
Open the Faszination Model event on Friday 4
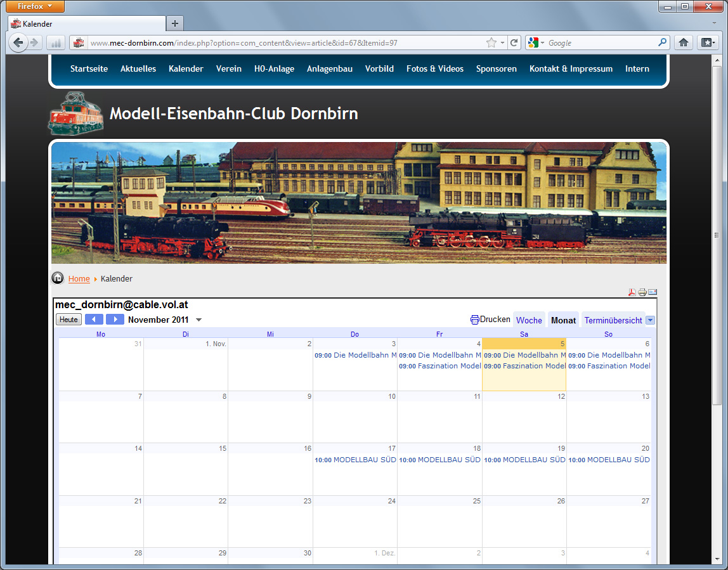click(440, 366)
